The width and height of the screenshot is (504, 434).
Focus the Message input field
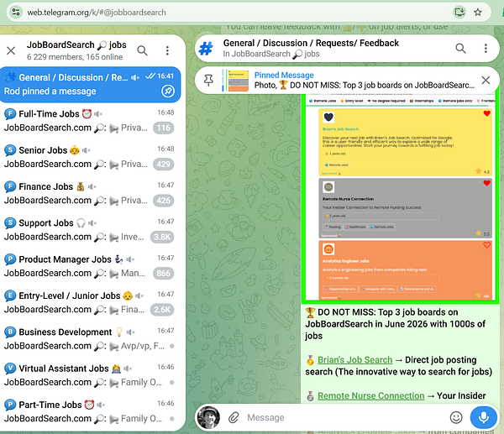pyautogui.click(x=344, y=417)
